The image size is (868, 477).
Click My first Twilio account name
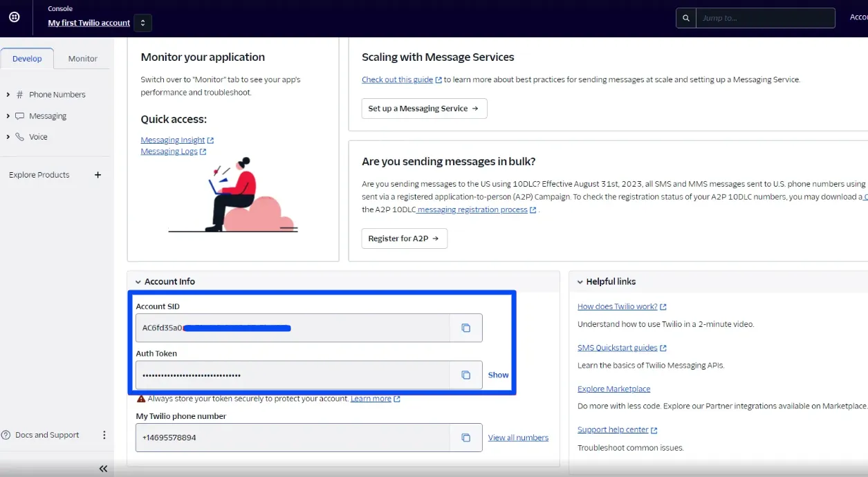coord(89,23)
